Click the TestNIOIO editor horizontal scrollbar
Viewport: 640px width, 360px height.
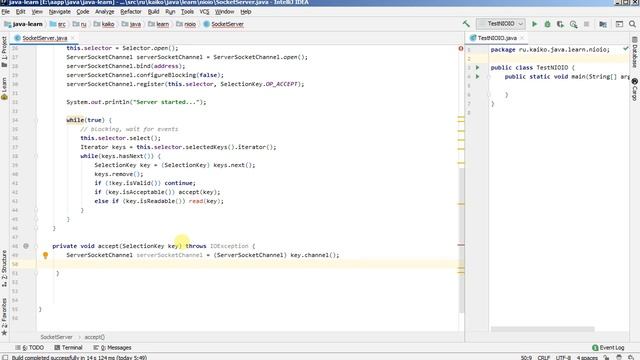542,329
